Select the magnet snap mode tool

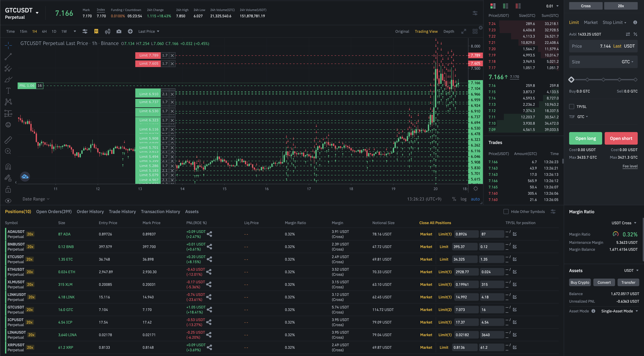8,167
